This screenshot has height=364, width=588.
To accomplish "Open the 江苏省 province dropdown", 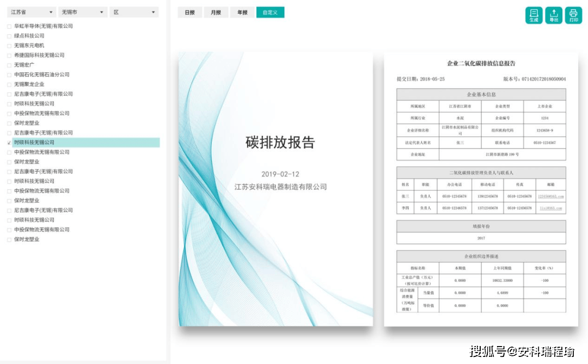I will pyautogui.click(x=32, y=12).
